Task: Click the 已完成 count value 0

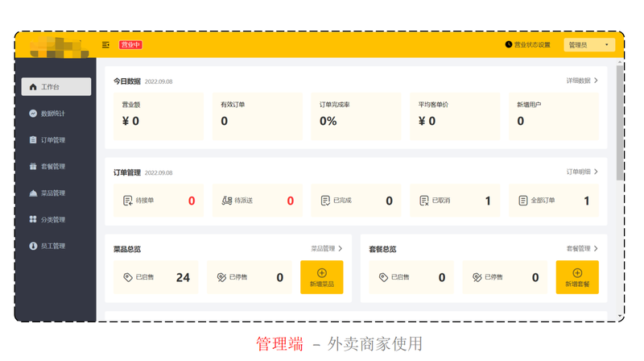Action: 389,201
